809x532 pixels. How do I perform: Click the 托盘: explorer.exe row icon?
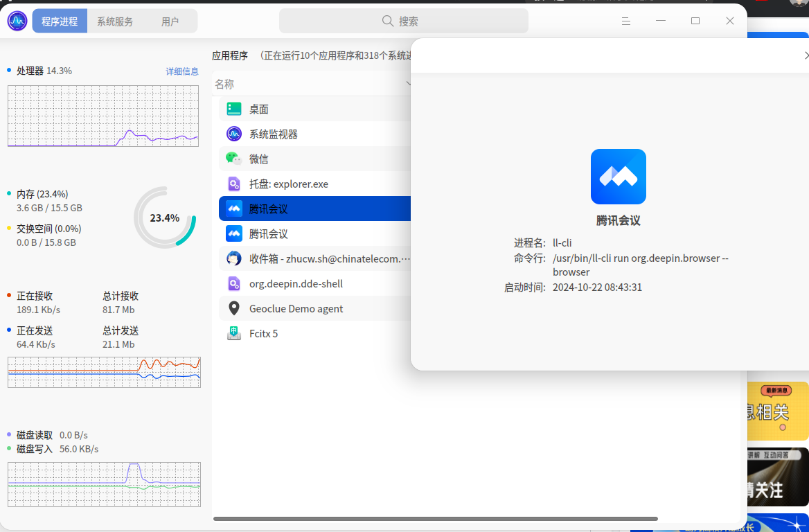[233, 184]
